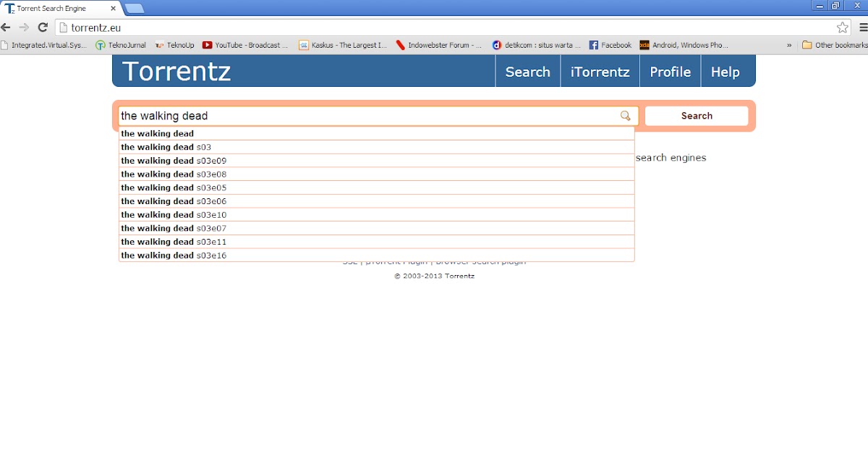
Task: Select suggestion "the walking dead s03e10"
Action: [377, 215]
